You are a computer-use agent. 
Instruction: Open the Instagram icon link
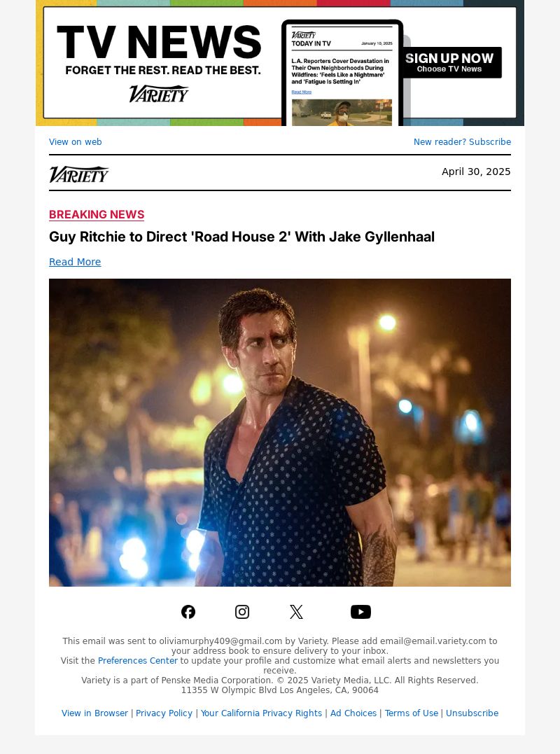[x=241, y=612]
